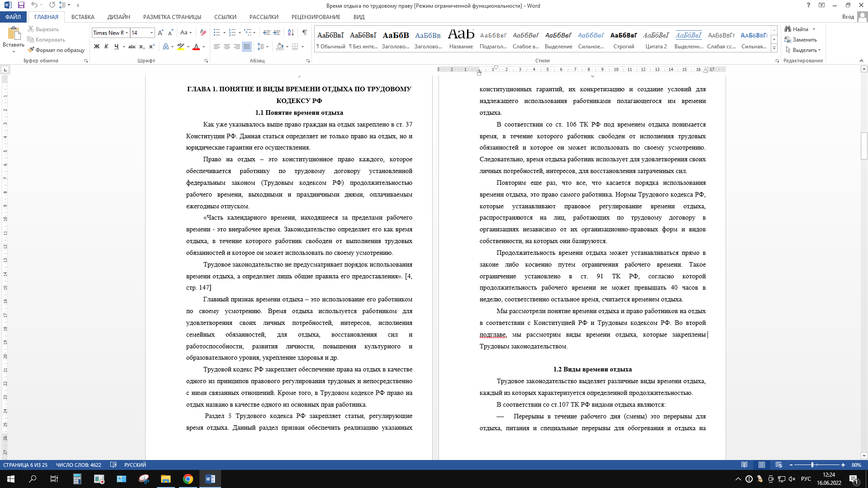Screen dimensions: 868x488
Task: Toggle justify alignment button
Action: pos(247,47)
